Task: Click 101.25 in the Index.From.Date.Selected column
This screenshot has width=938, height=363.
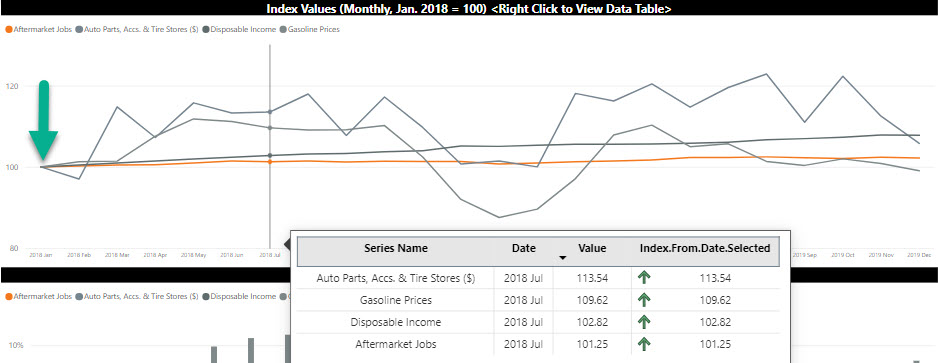Action: pos(715,344)
